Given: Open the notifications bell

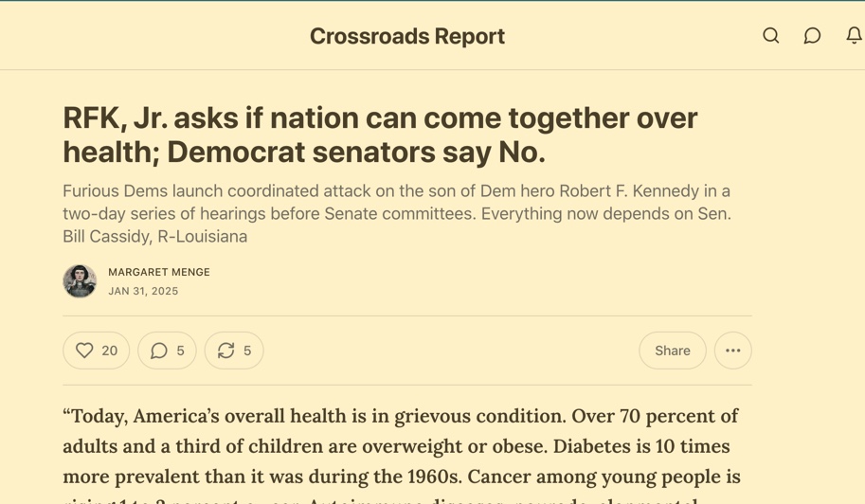Looking at the screenshot, I should click(854, 36).
